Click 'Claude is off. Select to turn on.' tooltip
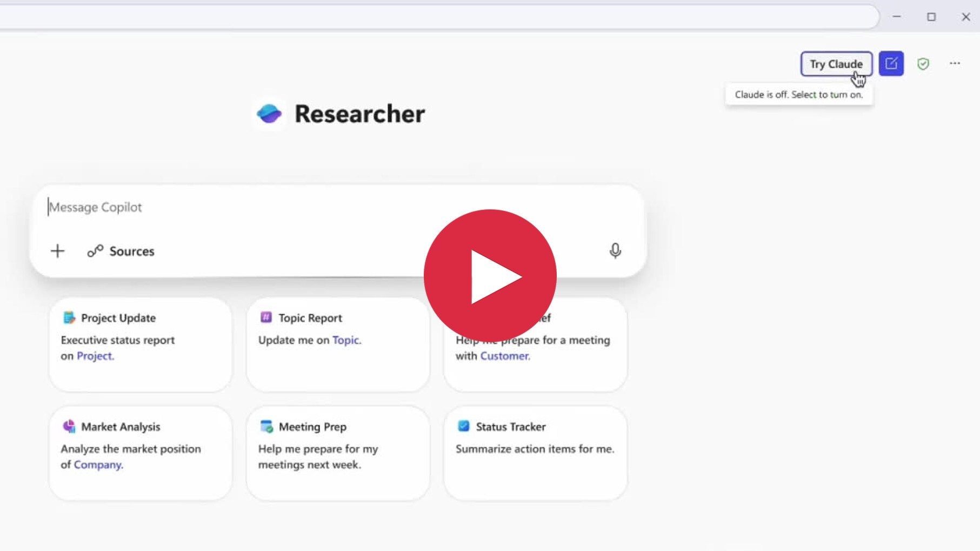Image resolution: width=980 pixels, height=551 pixels. coord(799,95)
